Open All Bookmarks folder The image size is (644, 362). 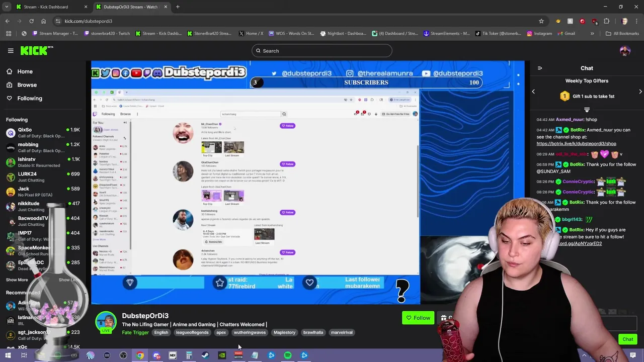[622, 34]
